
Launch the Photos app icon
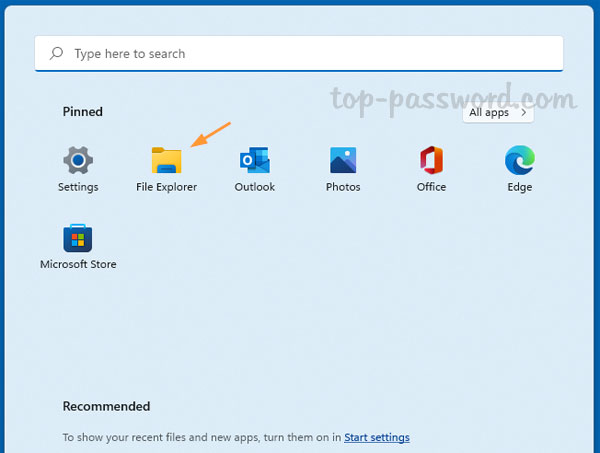343,160
